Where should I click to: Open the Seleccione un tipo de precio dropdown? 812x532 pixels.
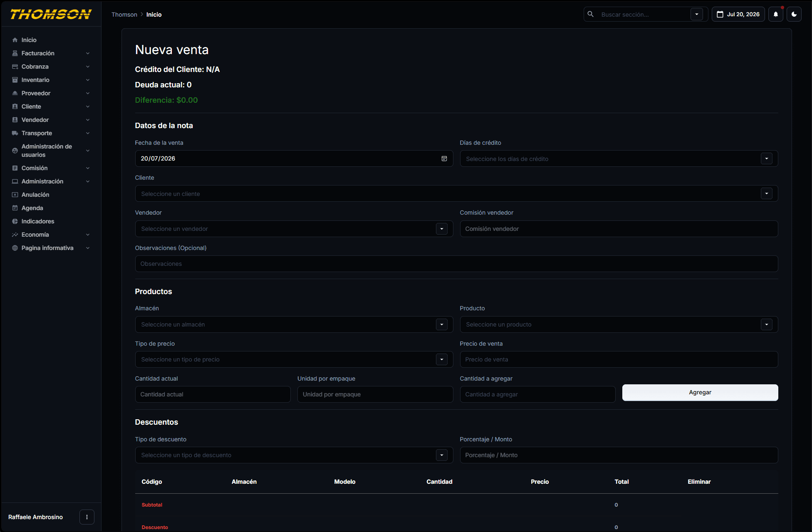[442, 359]
